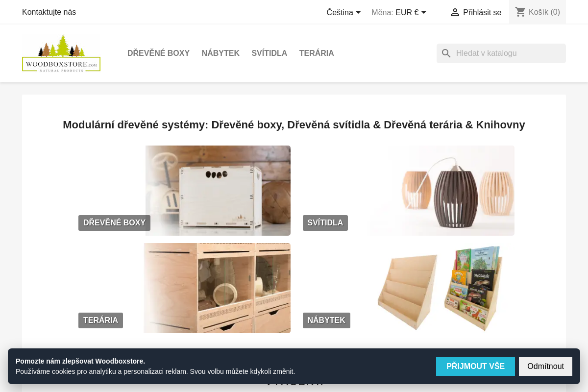Click the Kontaktujte nás link

[49, 12]
